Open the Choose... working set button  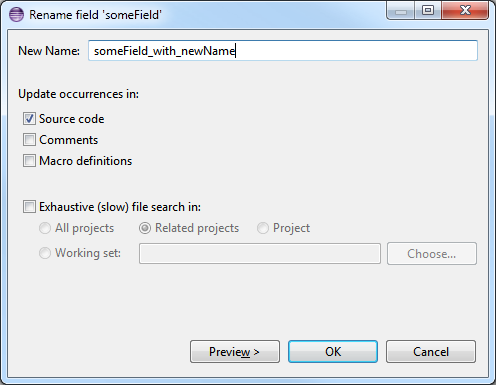point(432,254)
